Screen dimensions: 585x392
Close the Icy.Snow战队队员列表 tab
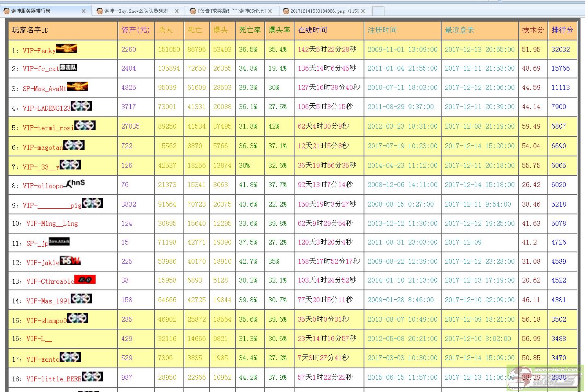tap(176, 11)
